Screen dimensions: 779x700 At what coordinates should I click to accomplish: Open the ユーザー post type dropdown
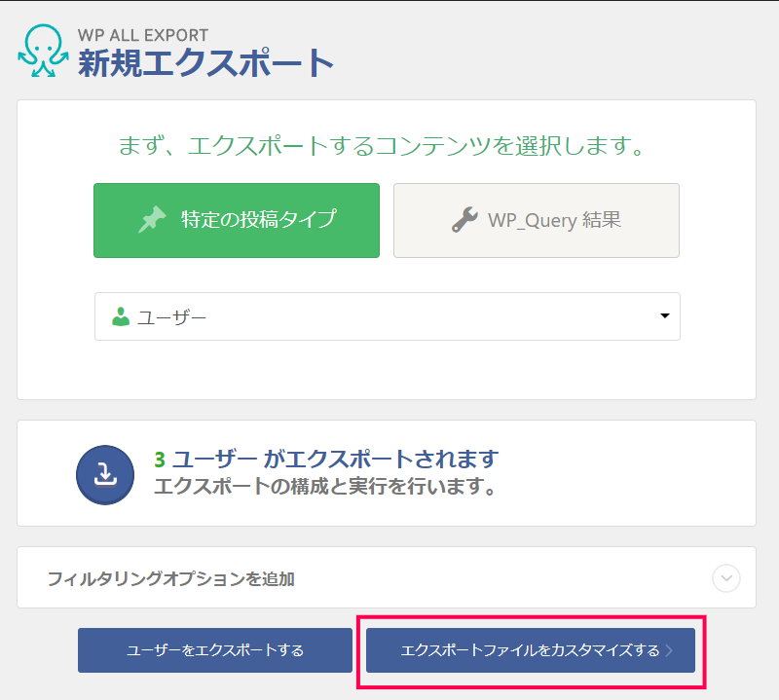(388, 316)
